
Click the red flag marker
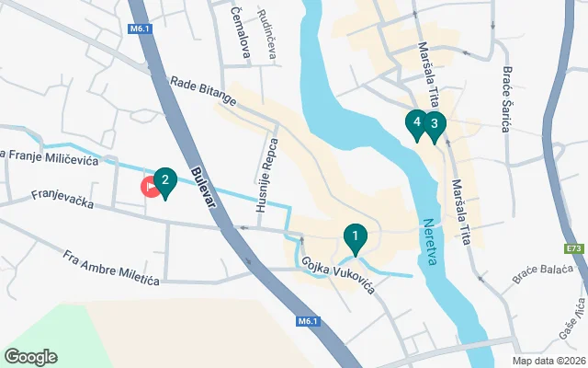pyautogui.click(x=149, y=186)
